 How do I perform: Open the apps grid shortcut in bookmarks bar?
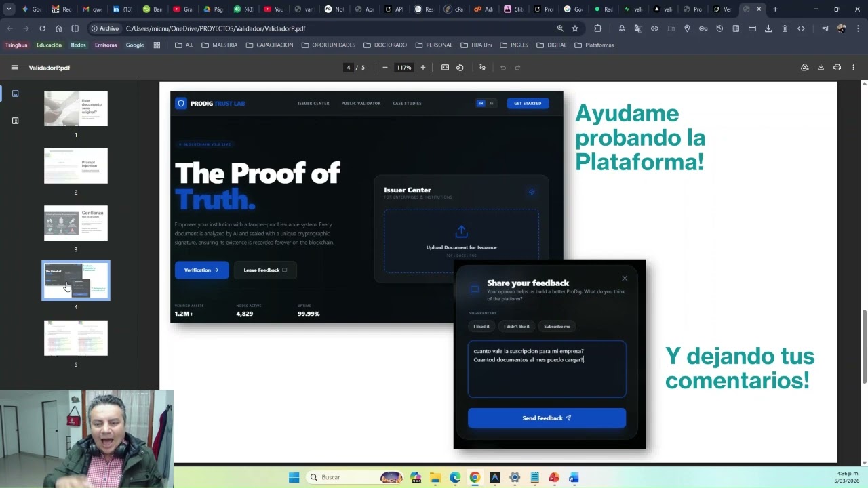coord(157,45)
